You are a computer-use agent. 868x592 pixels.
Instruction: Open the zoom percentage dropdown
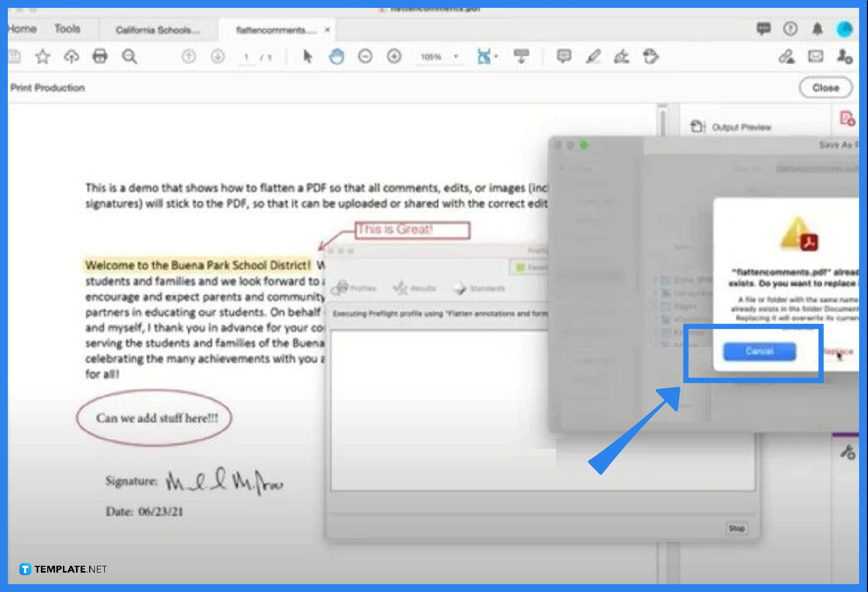click(455, 57)
